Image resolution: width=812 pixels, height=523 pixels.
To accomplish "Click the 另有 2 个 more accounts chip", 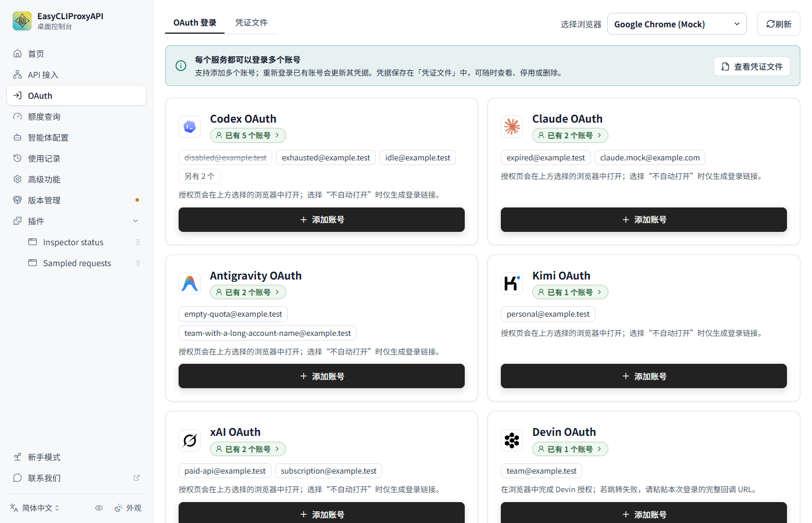I will click(x=200, y=176).
